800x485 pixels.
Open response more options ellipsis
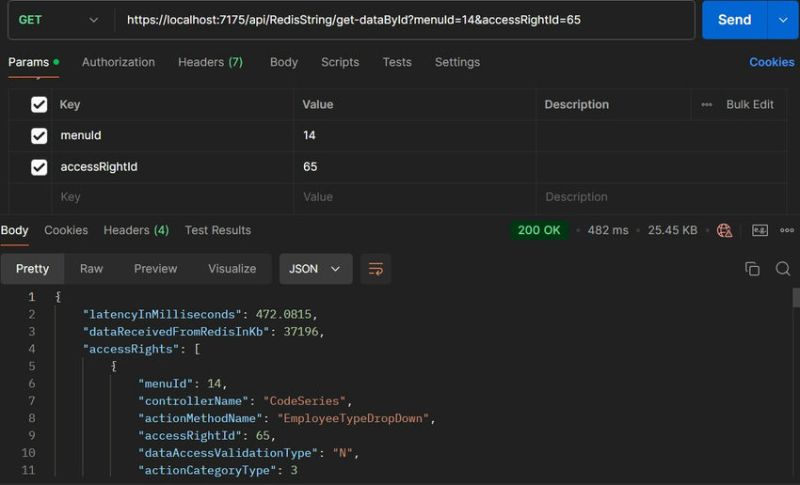[787, 231]
